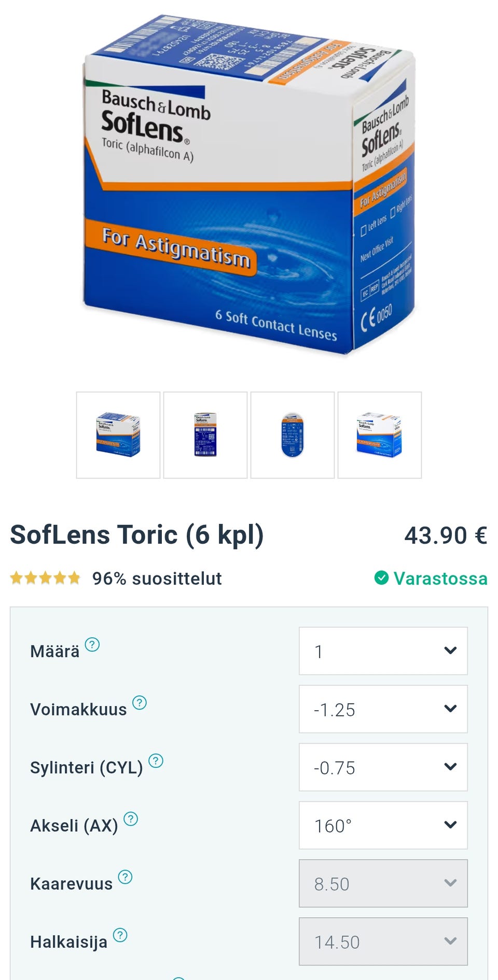The width and height of the screenshot is (498, 980).
Task: Show help for Sylinteri (CYL)
Action: (156, 761)
